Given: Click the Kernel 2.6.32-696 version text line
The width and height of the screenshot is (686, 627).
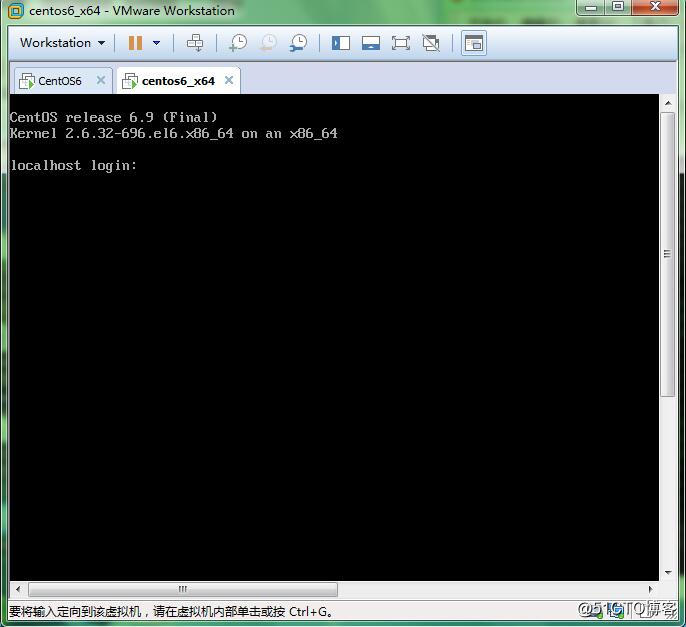Looking at the screenshot, I should (174, 133).
